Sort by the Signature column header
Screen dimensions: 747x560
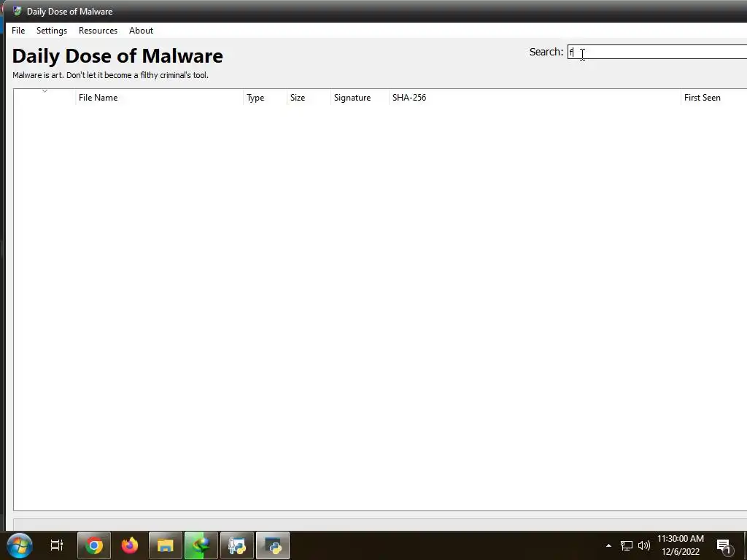pos(360,98)
